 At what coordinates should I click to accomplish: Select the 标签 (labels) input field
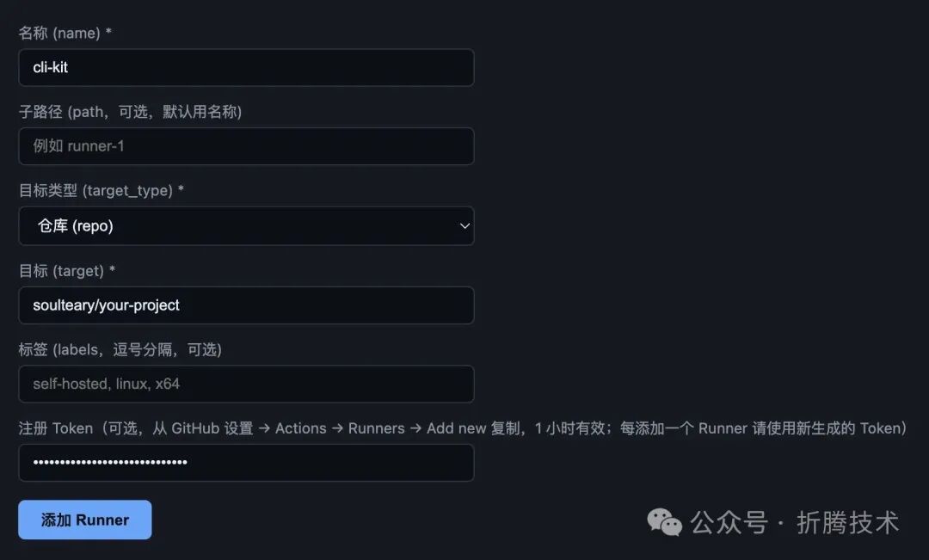(x=247, y=384)
